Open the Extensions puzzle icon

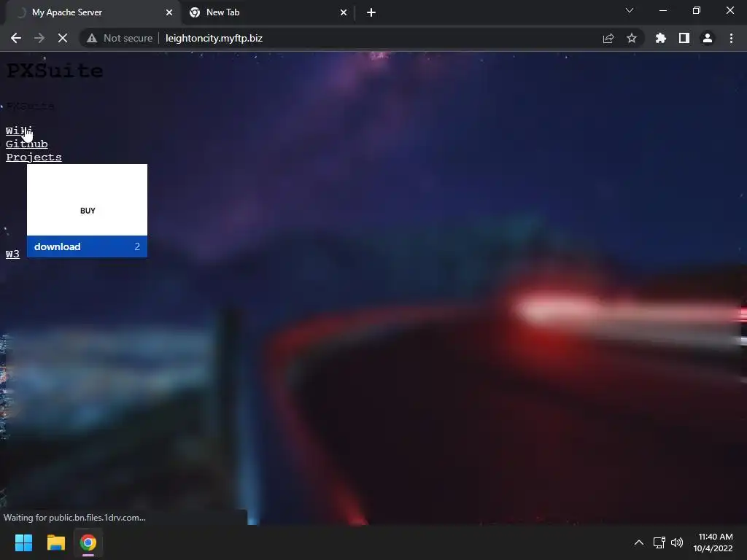pos(660,38)
